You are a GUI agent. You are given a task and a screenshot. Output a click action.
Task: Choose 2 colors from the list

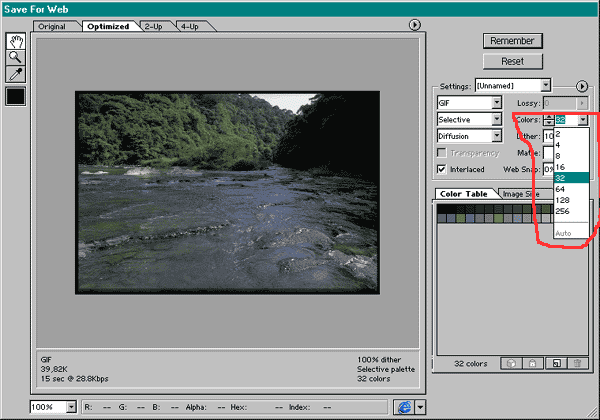pyautogui.click(x=571, y=134)
